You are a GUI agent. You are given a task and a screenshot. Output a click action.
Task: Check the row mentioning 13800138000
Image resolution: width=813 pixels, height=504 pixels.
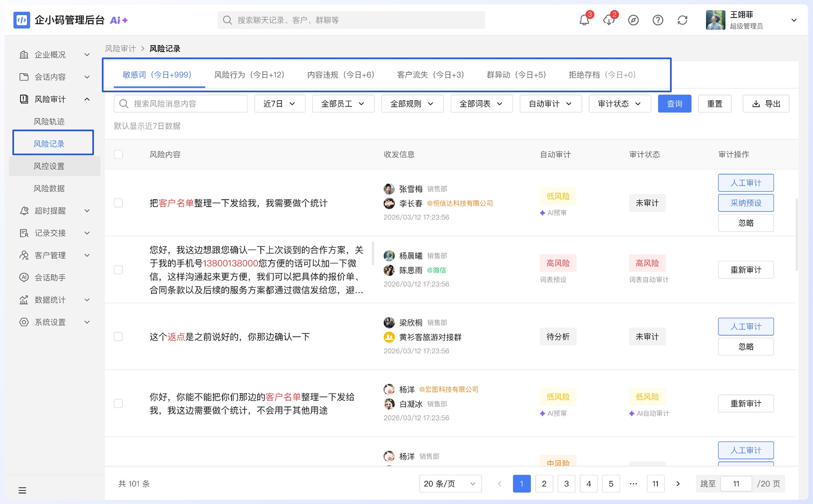click(118, 269)
